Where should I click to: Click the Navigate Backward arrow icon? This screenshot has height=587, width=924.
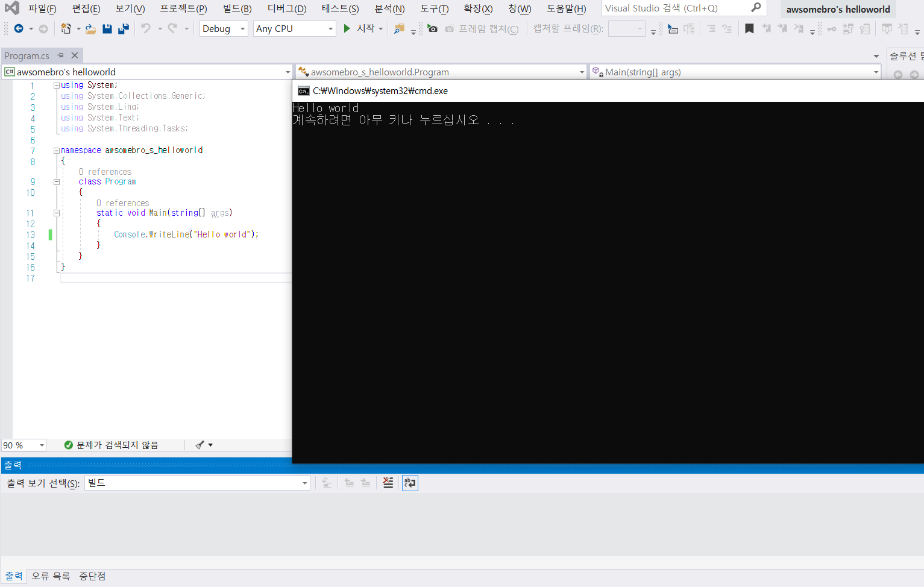point(19,28)
